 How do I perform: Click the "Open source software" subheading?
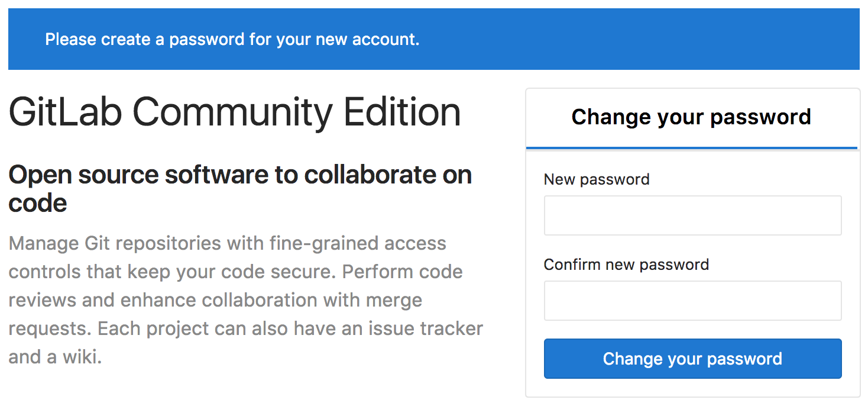[x=240, y=175]
